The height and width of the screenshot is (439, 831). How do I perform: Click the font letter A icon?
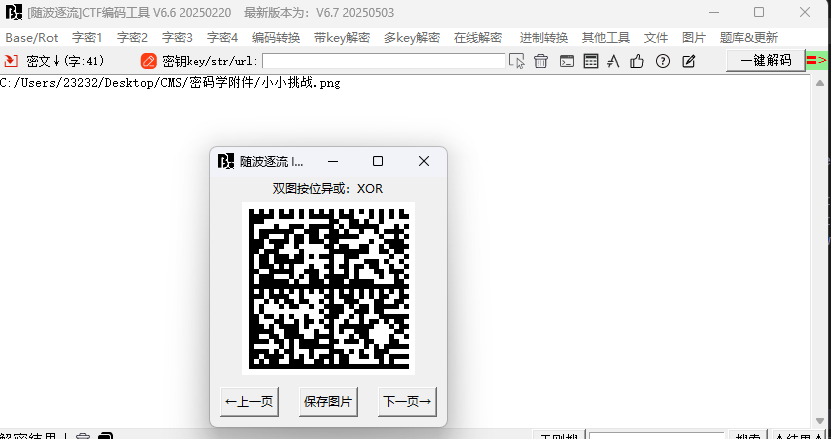[613, 61]
